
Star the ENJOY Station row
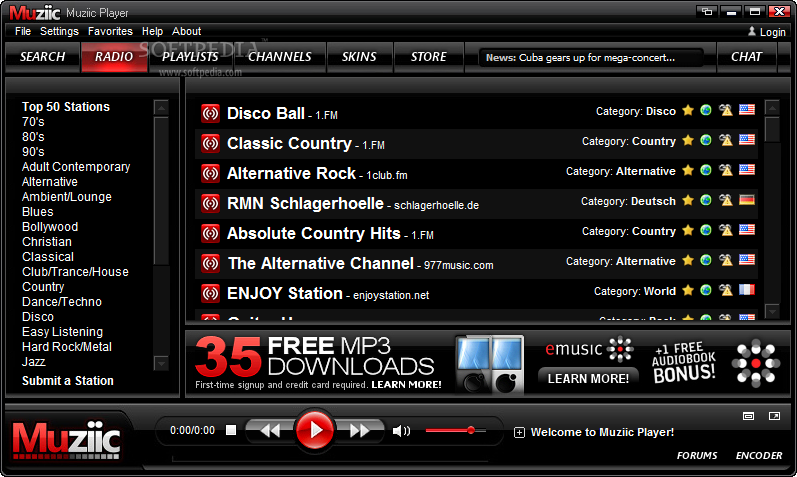[688, 290]
